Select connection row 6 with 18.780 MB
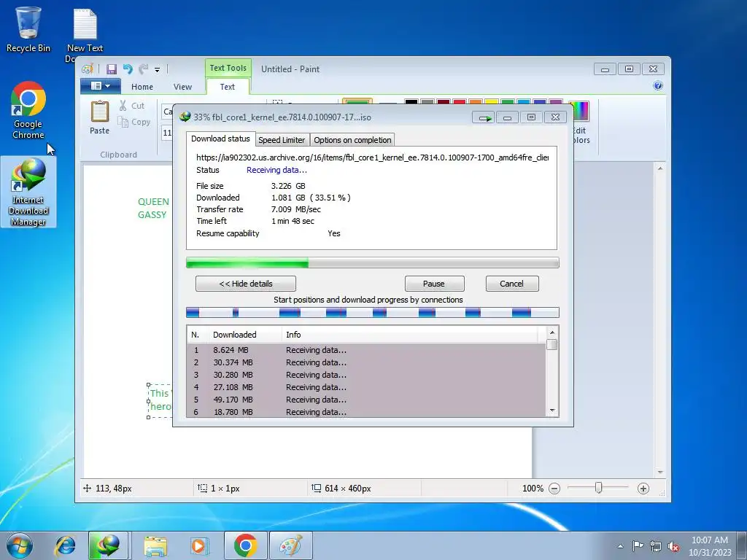The image size is (747, 560). pyautogui.click(x=366, y=412)
